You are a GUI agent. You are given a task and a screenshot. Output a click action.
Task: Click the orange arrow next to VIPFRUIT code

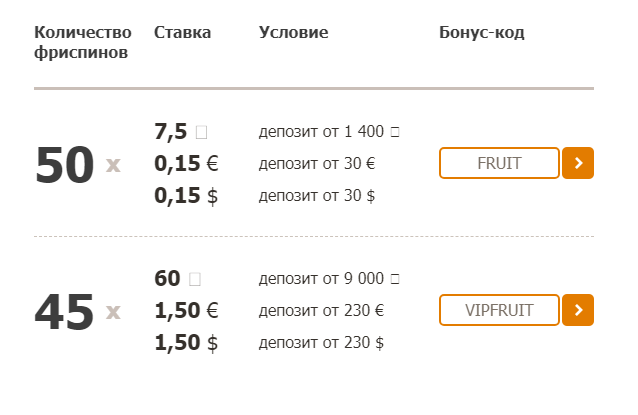[x=578, y=310]
